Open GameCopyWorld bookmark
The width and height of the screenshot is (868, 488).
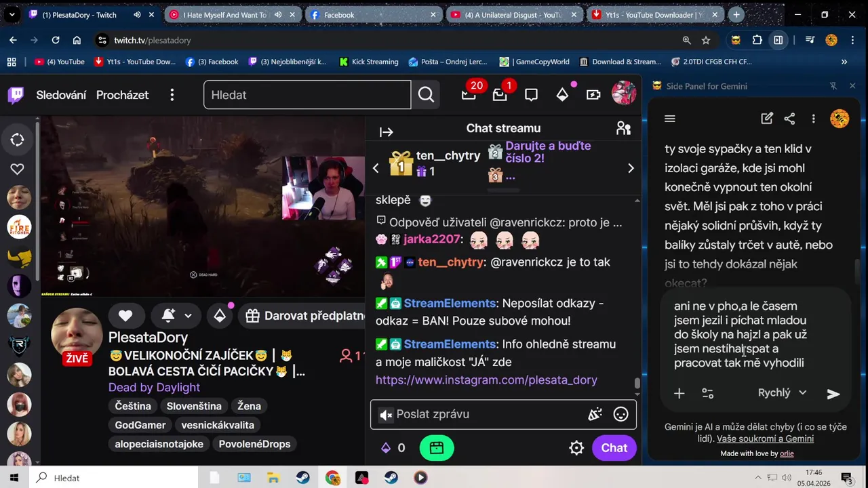coord(534,62)
